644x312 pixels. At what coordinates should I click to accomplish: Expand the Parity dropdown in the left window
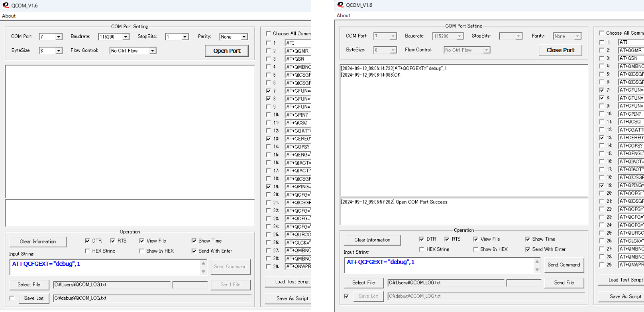[244, 37]
